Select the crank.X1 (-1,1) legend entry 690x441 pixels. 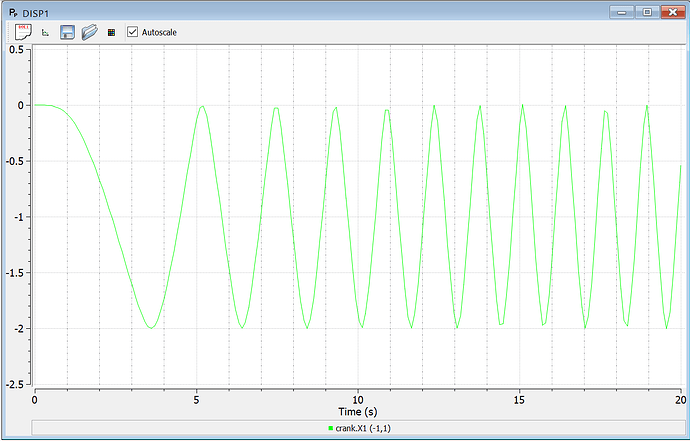tap(360, 428)
